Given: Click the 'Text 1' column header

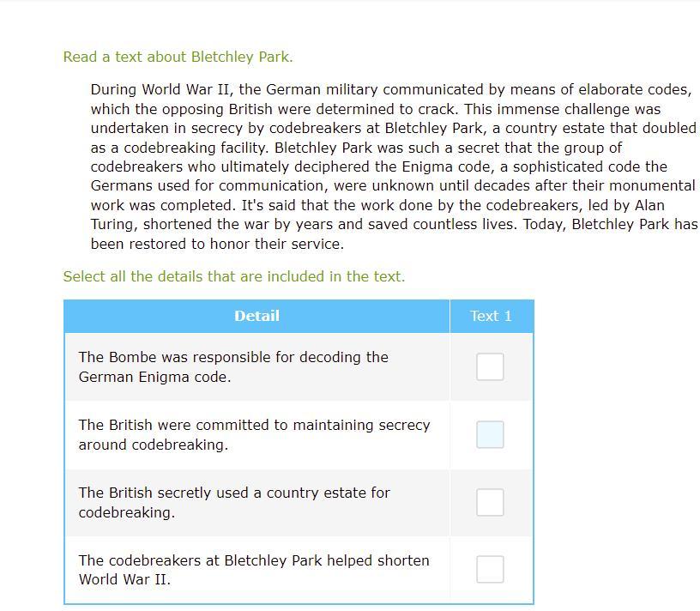Looking at the screenshot, I should [491, 317].
